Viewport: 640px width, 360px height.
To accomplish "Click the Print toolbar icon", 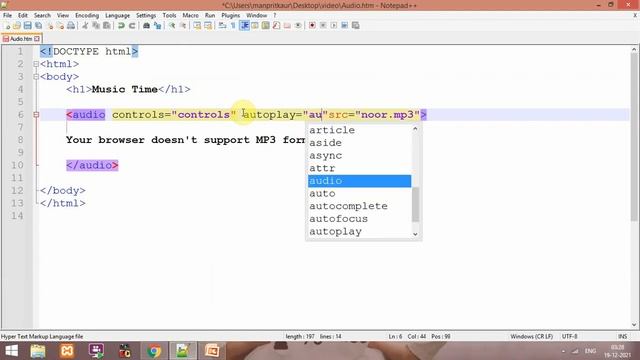I will 71,25.
